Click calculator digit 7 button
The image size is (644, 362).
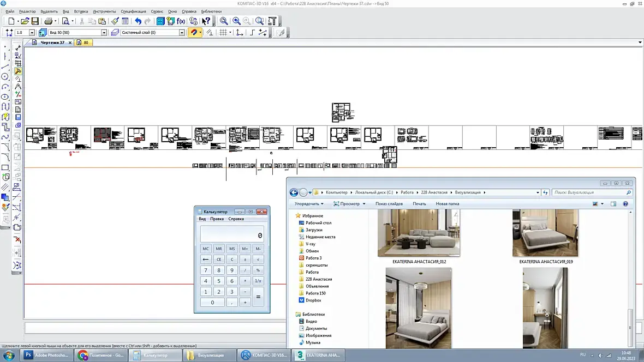[206, 270]
